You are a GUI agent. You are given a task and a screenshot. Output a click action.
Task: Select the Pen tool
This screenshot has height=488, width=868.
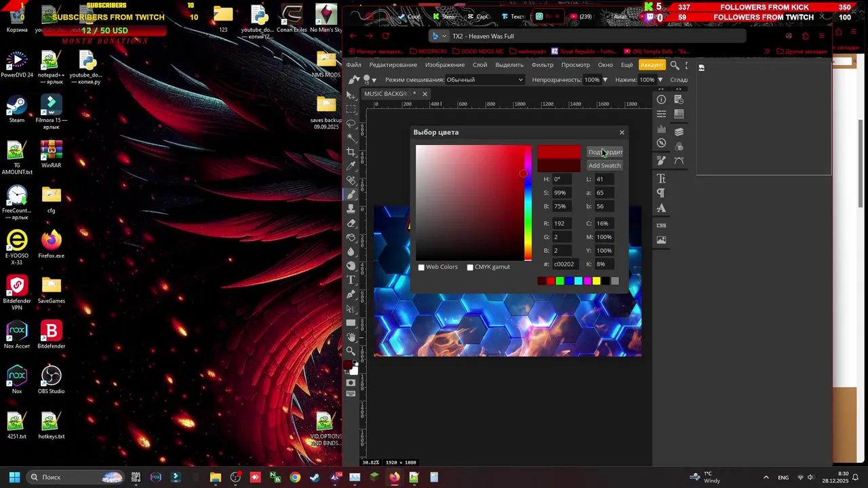[351, 294]
